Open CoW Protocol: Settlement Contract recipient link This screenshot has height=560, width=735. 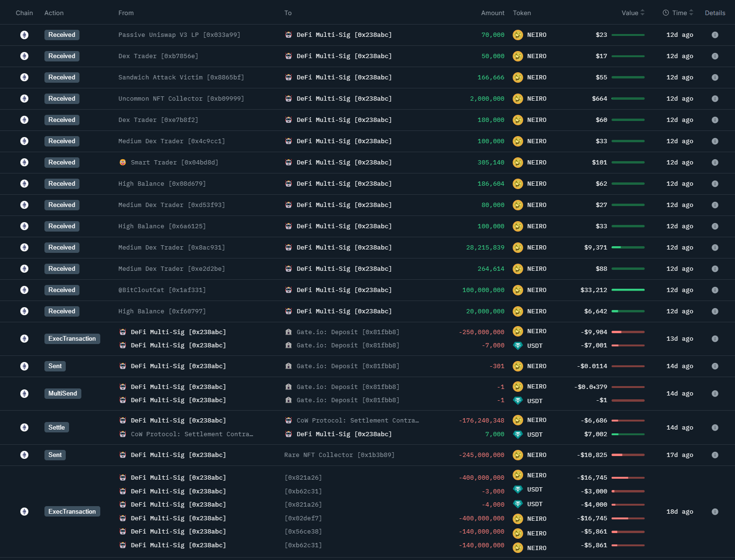click(x=358, y=421)
